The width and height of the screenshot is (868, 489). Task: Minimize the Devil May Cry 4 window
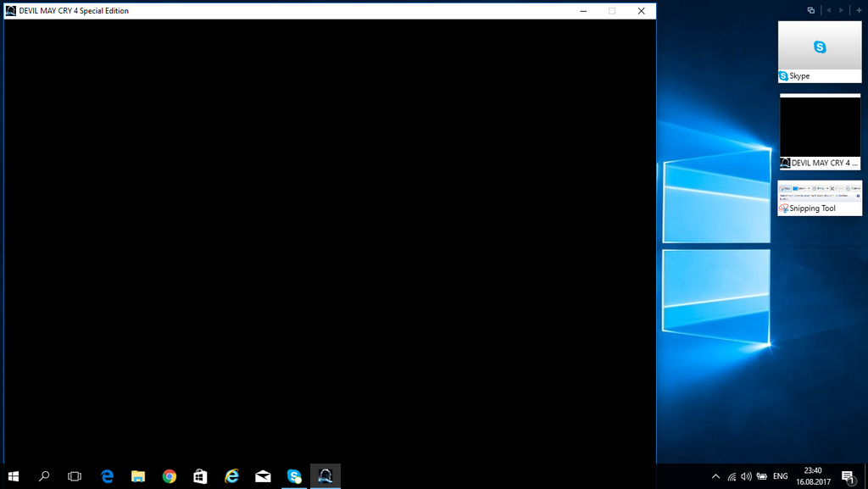click(x=583, y=10)
